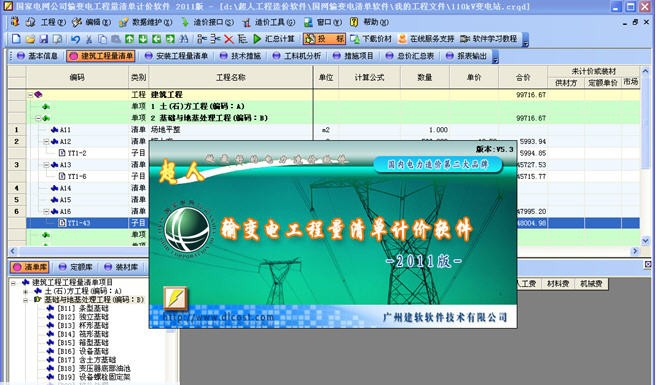Collapse the 建筑工程 root row
The height and width of the screenshot is (385, 656).
31,95
